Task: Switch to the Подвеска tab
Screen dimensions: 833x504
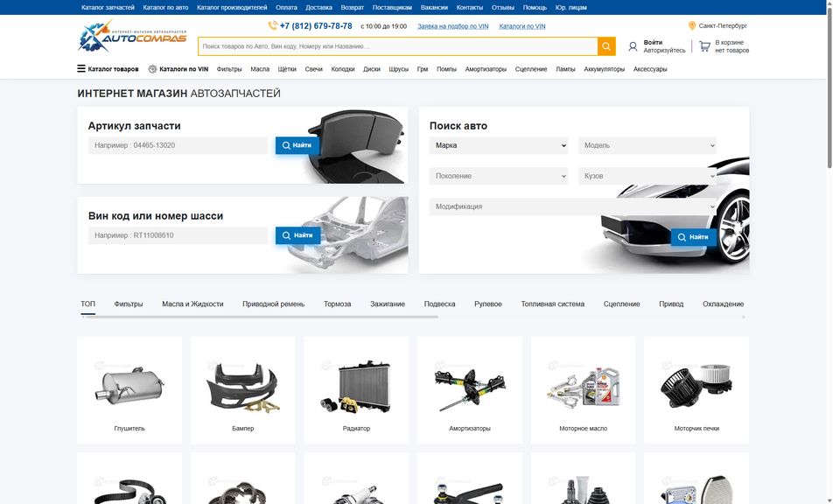Action: tap(440, 304)
